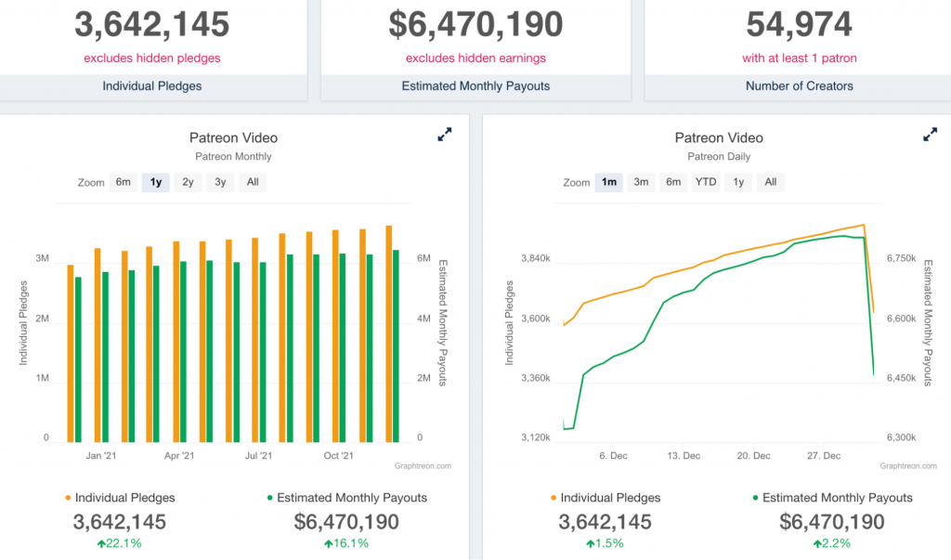
Task: Set monthly chart zoom to 6m
Action: click(124, 182)
